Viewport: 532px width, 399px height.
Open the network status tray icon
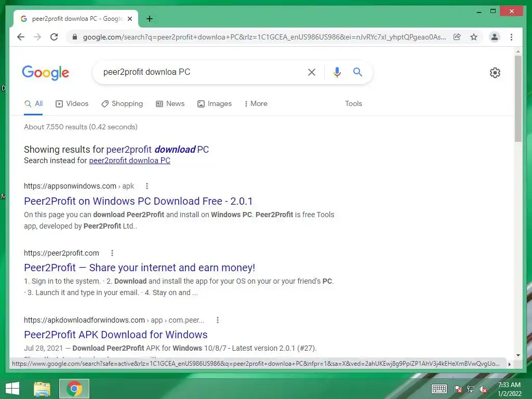coord(471,389)
